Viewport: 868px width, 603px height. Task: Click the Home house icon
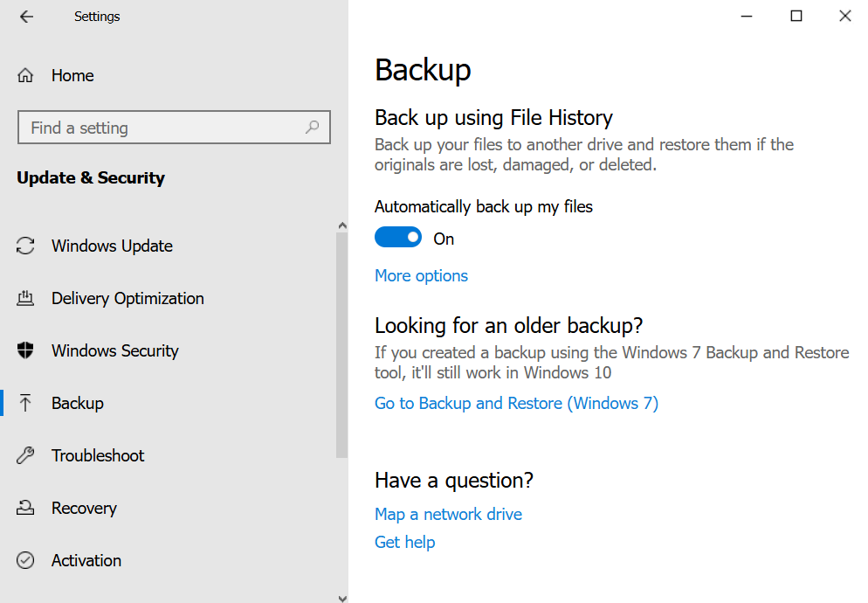[26, 76]
